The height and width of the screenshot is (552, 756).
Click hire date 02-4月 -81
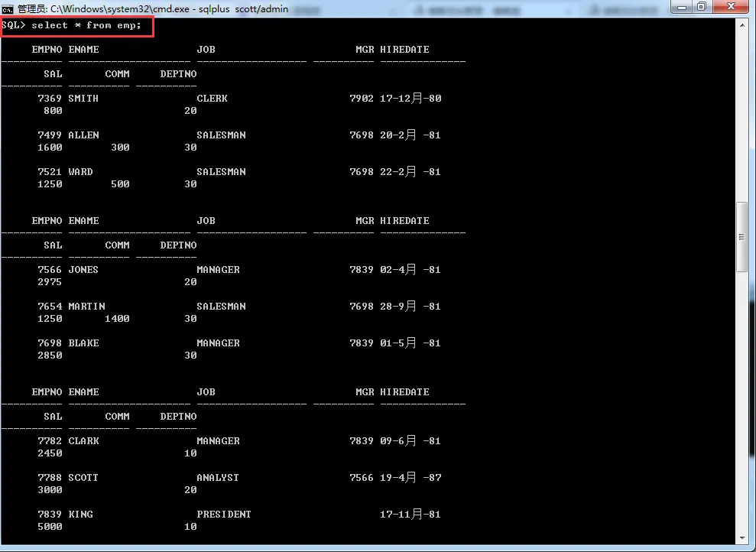pos(410,269)
